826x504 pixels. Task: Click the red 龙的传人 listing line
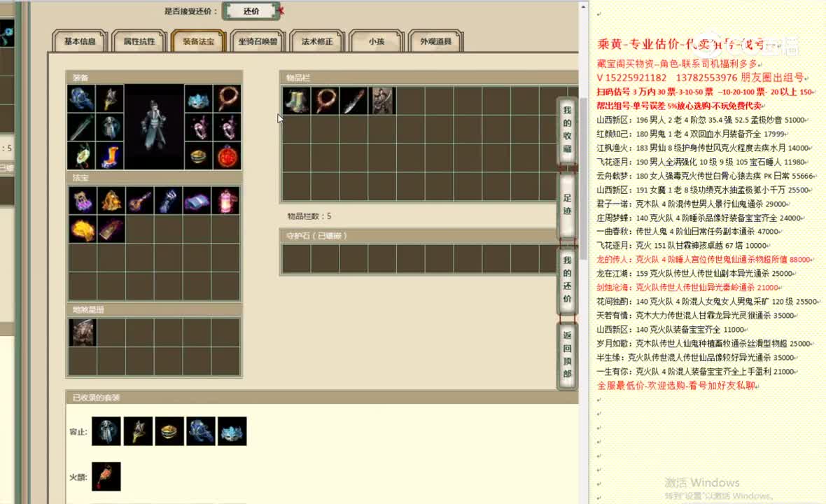705,260
